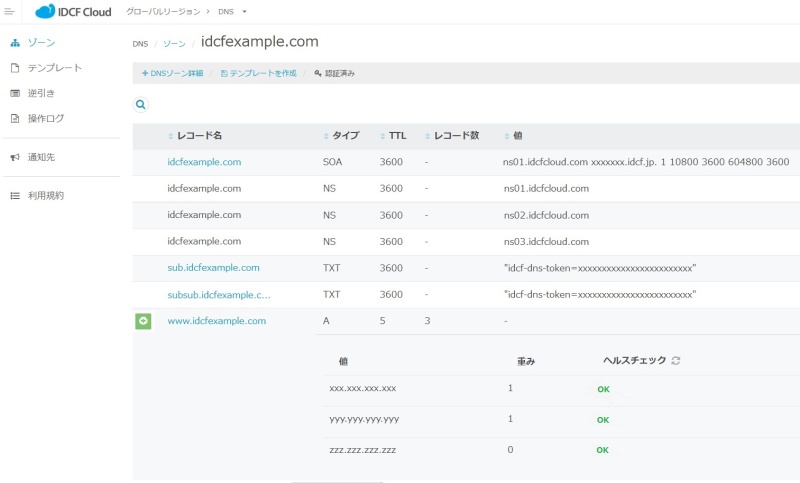
Task: Open テンプレート in the sidebar
Action: tap(54, 68)
